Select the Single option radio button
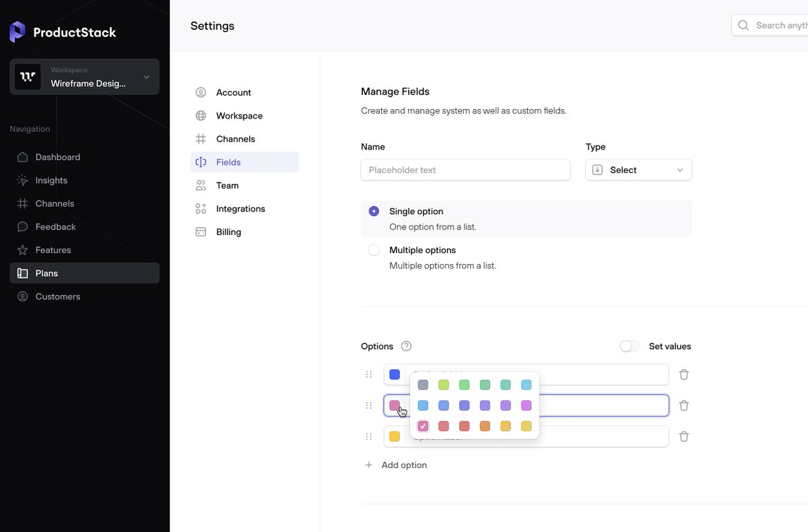 (x=374, y=211)
